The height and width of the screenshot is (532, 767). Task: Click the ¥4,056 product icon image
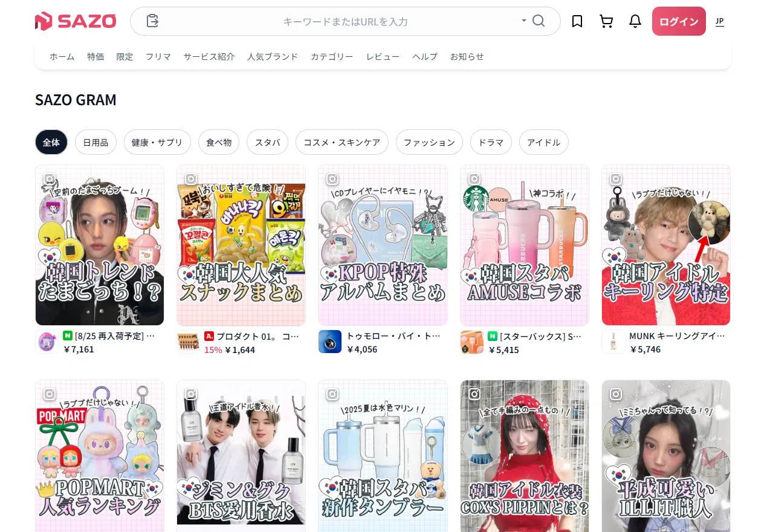click(329, 342)
